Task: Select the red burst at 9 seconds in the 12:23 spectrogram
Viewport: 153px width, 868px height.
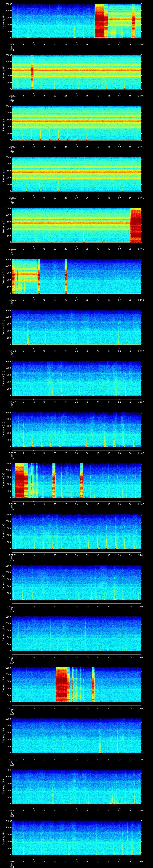Action: point(32,72)
